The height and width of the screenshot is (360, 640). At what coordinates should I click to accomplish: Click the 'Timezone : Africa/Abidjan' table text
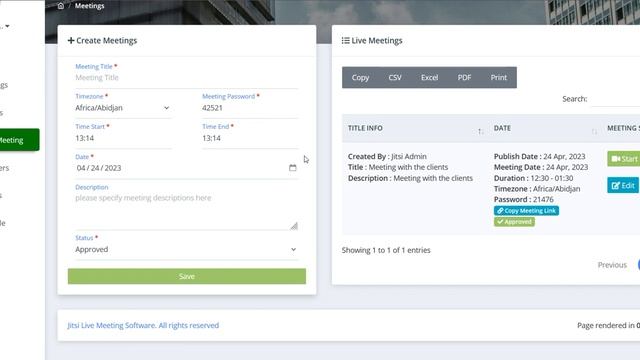537,189
